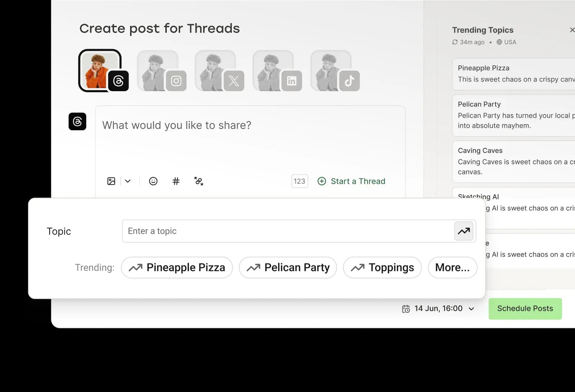Click the Enter a topic input field
This screenshot has width=575, height=392.
click(x=252, y=231)
